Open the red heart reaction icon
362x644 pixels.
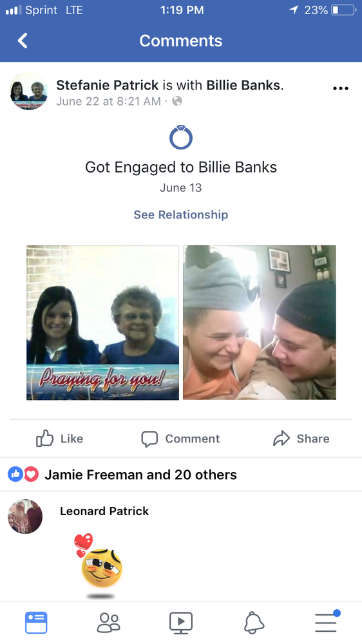click(x=31, y=475)
